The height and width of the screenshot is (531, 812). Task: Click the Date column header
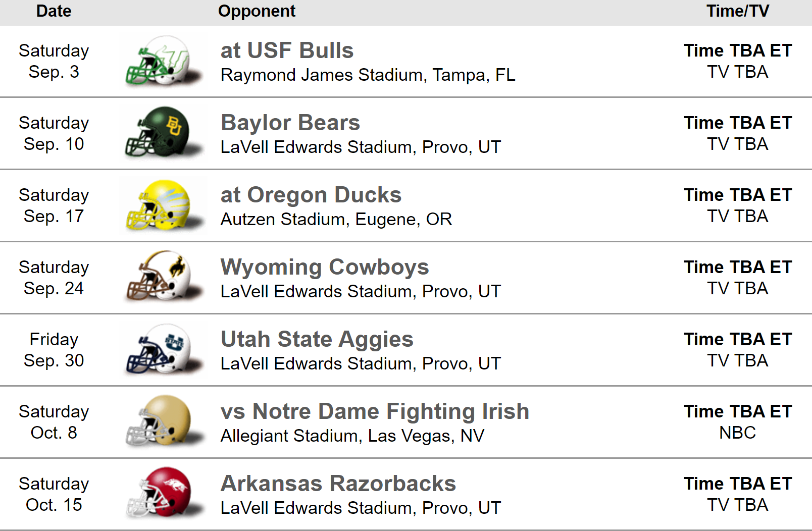54,11
